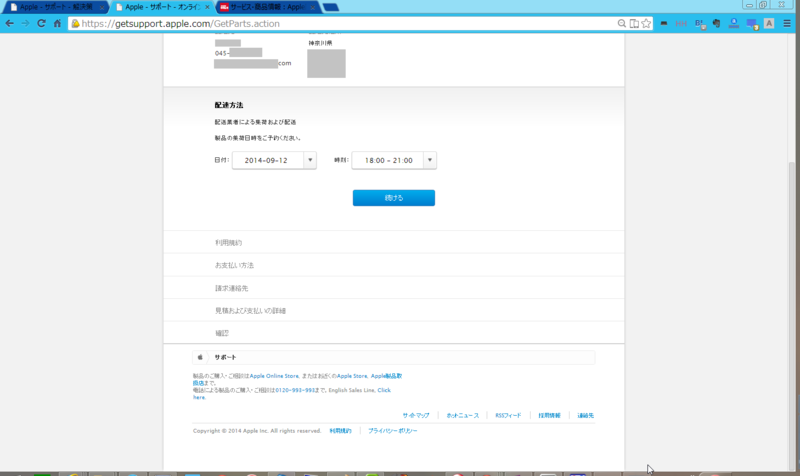
Task: Open the Apple Store link in footer
Action: point(352,376)
